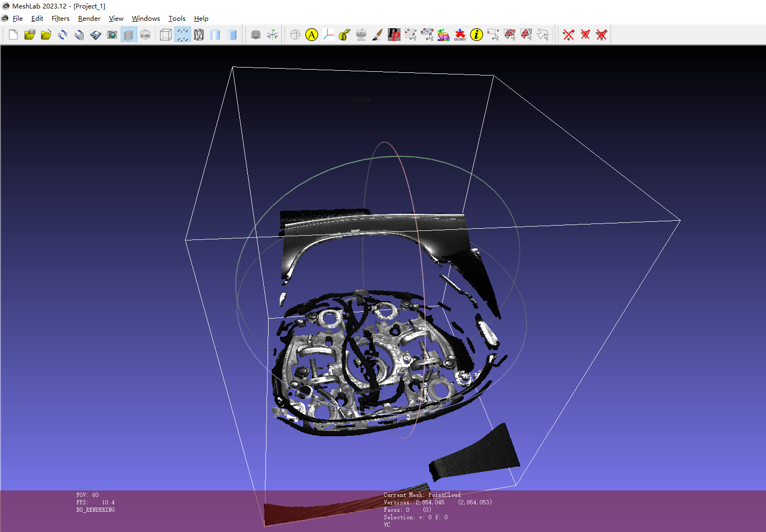Toggle the Points render mode
This screenshot has height=532, width=766.
point(182,35)
